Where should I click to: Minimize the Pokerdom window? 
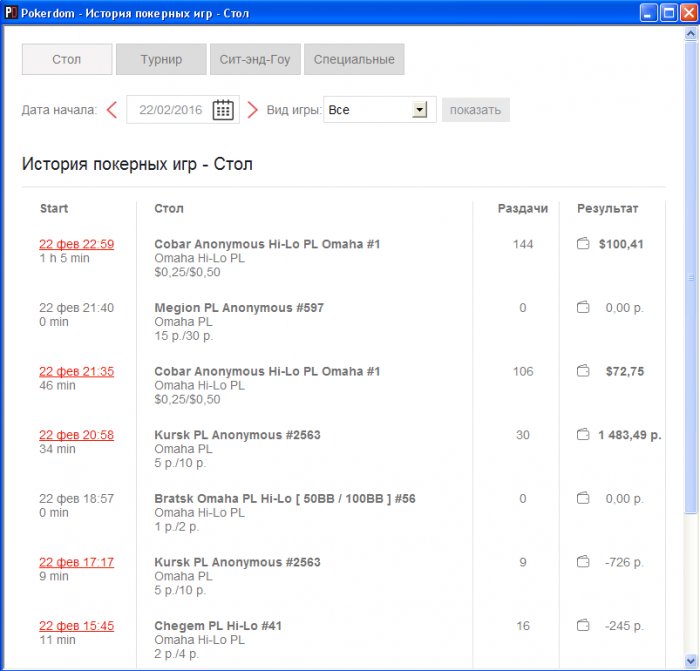(x=648, y=13)
